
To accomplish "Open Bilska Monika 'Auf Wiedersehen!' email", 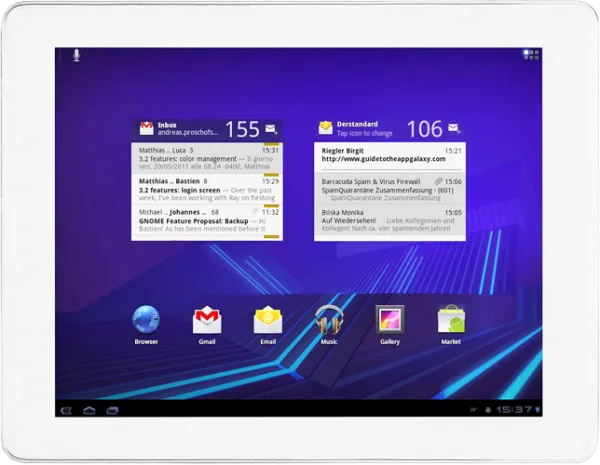I will [x=390, y=220].
